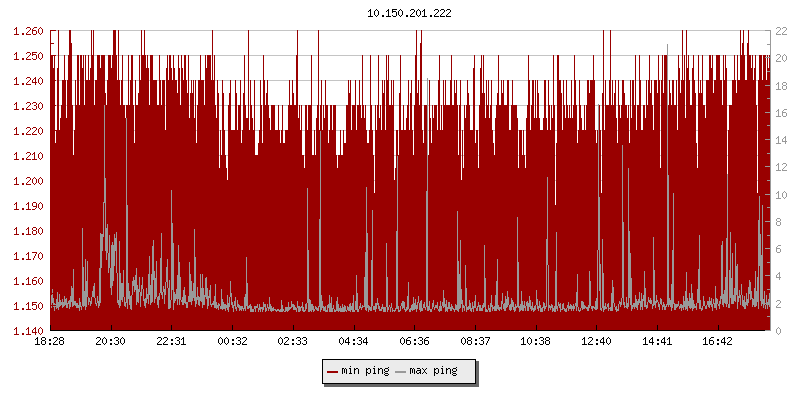Click the 1.200 value on left axis
Screen dimensions: 800x400
pos(27,181)
